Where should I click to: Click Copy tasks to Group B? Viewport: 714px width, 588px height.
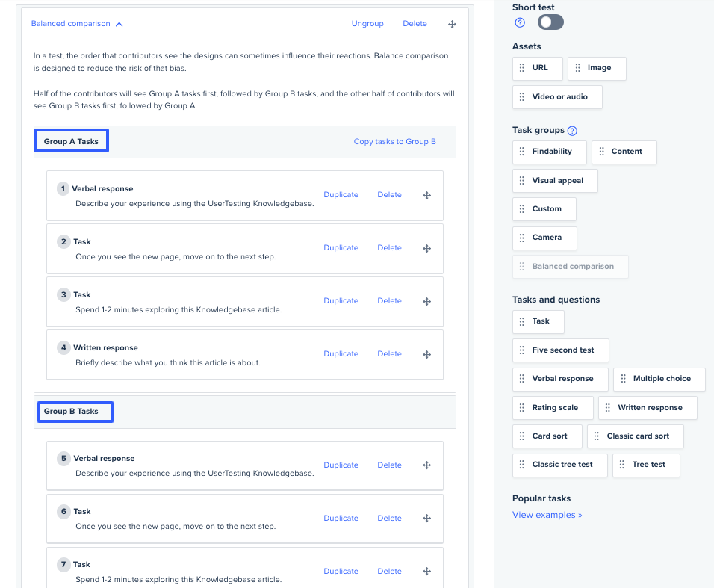click(394, 142)
